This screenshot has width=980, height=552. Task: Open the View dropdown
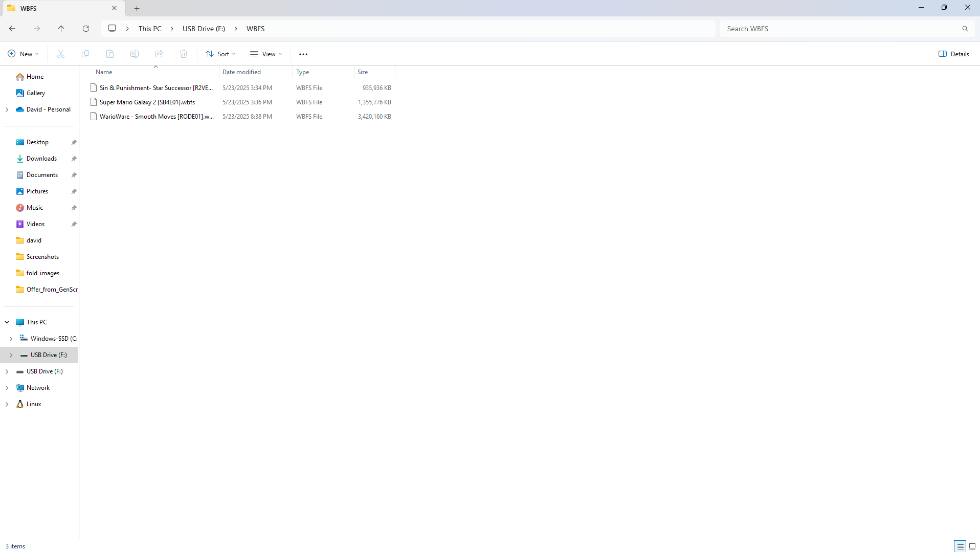[266, 54]
